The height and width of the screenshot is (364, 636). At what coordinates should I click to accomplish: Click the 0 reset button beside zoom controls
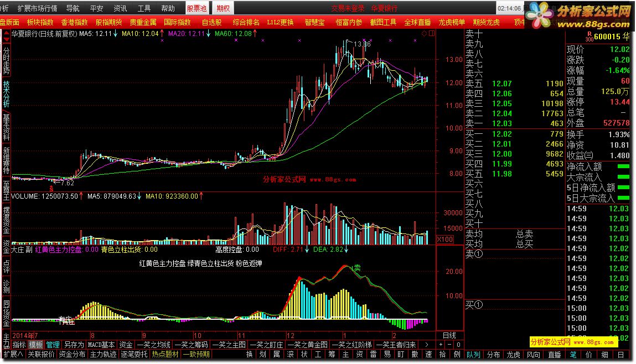[x=458, y=345]
